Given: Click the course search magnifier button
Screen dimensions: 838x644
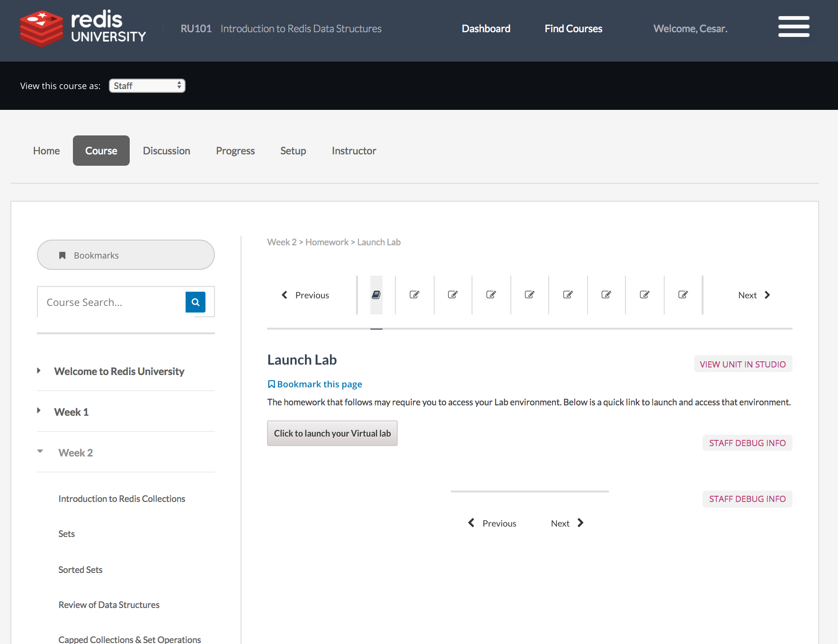Looking at the screenshot, I should pyautogui.click(x=195, y=302).
